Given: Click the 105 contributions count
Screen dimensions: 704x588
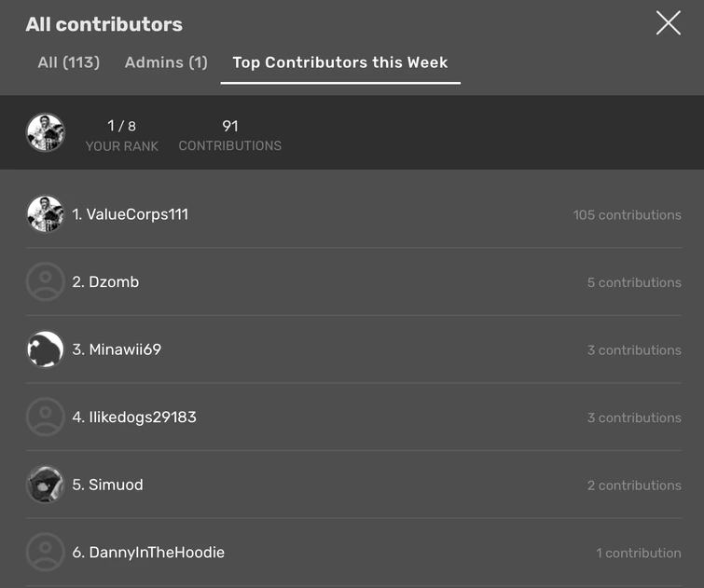Looking at the screenshot, I should (627, 215).
